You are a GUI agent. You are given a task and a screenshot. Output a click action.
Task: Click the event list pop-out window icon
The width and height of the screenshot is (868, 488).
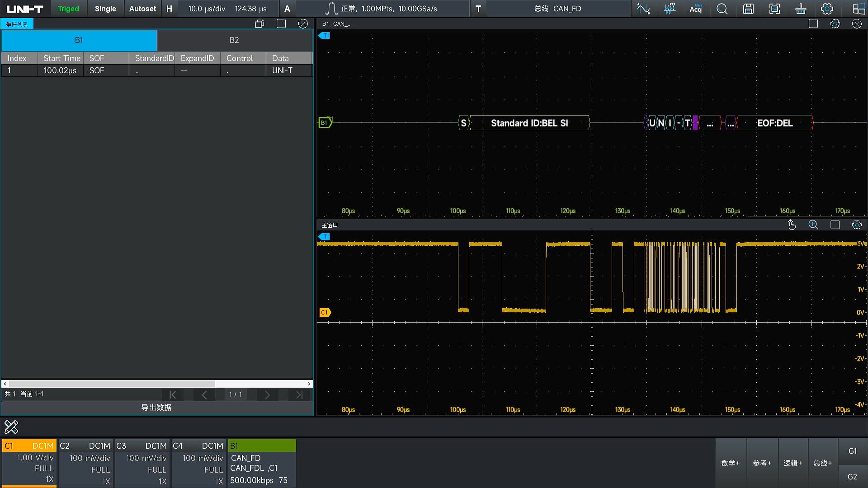[259, 24]
